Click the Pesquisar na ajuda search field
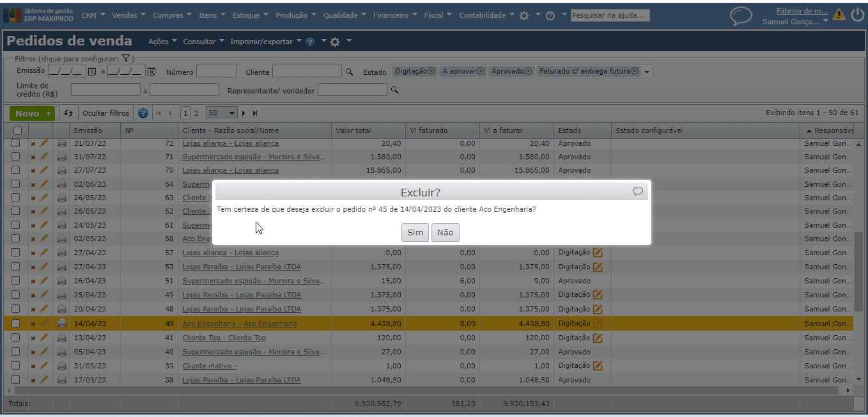Viewport: 868px width, 417px height. click(610, 15)
